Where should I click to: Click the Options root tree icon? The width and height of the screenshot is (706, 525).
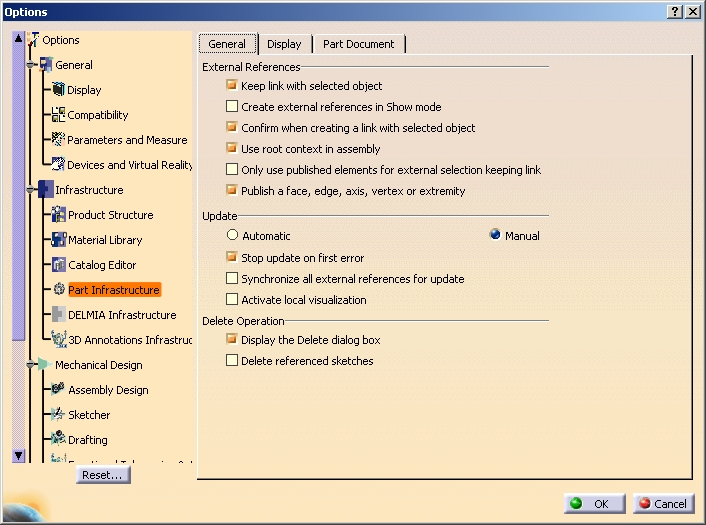tap(33, 40)
